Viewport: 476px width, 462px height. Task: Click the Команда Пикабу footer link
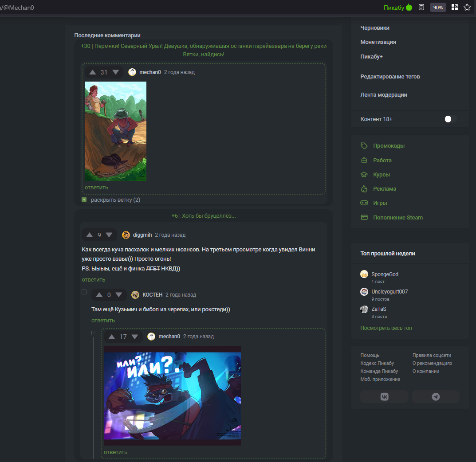pyautogui.click(x=379, y=371)
